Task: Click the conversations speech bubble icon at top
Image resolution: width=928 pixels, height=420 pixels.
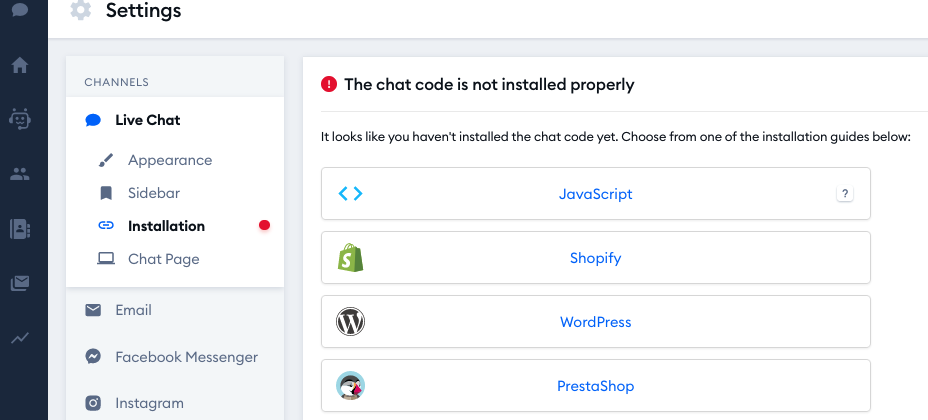Action: tap(20, 8)
